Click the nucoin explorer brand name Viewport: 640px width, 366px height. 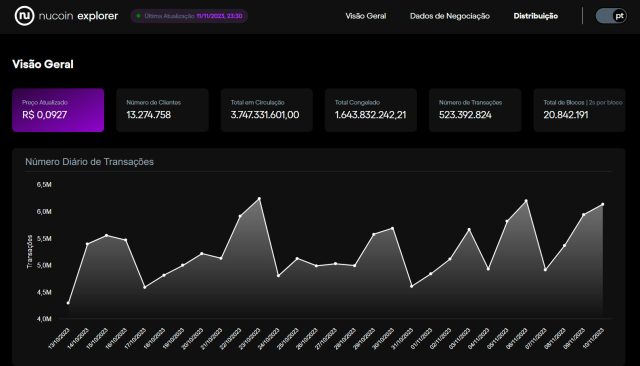[x=78, y=16]
